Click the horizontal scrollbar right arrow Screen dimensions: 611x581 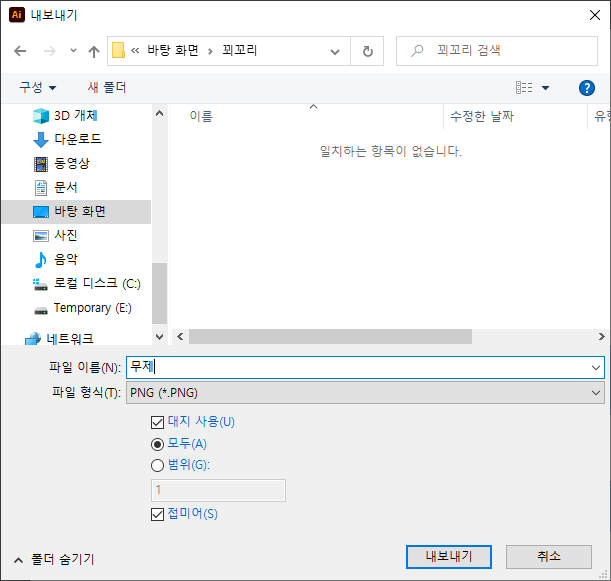(601, 337)
